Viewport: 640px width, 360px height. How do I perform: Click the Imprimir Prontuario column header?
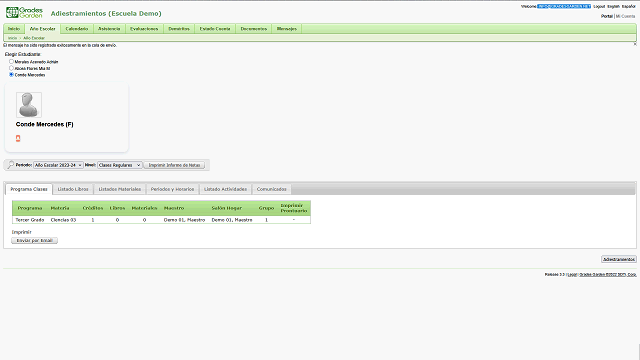293,208
